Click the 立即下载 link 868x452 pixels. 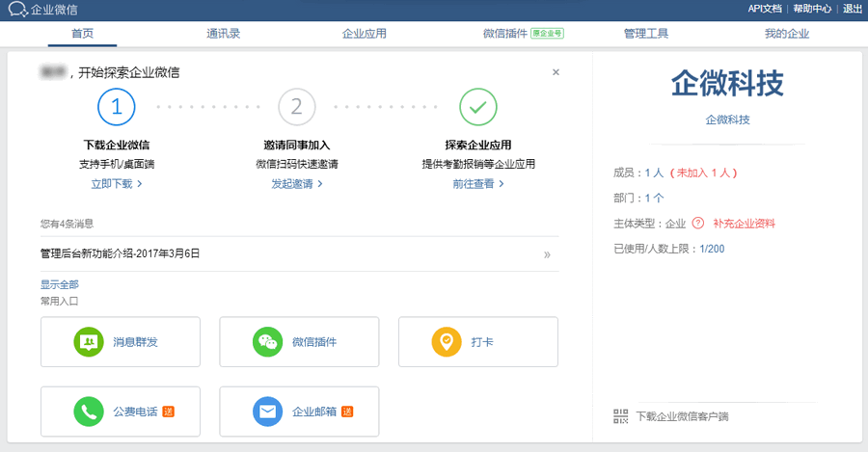[117, 184]
